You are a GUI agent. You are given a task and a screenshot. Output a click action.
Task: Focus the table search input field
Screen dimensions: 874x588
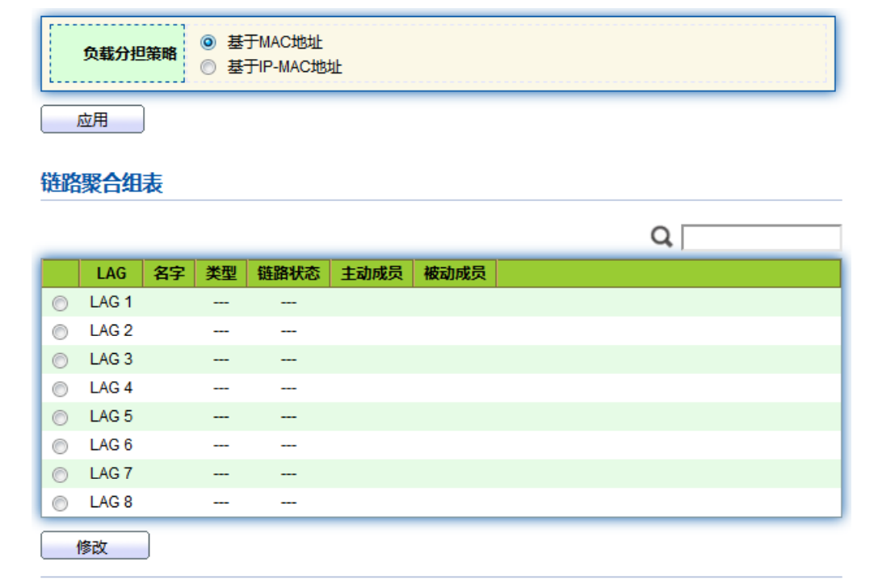(761, 238)
